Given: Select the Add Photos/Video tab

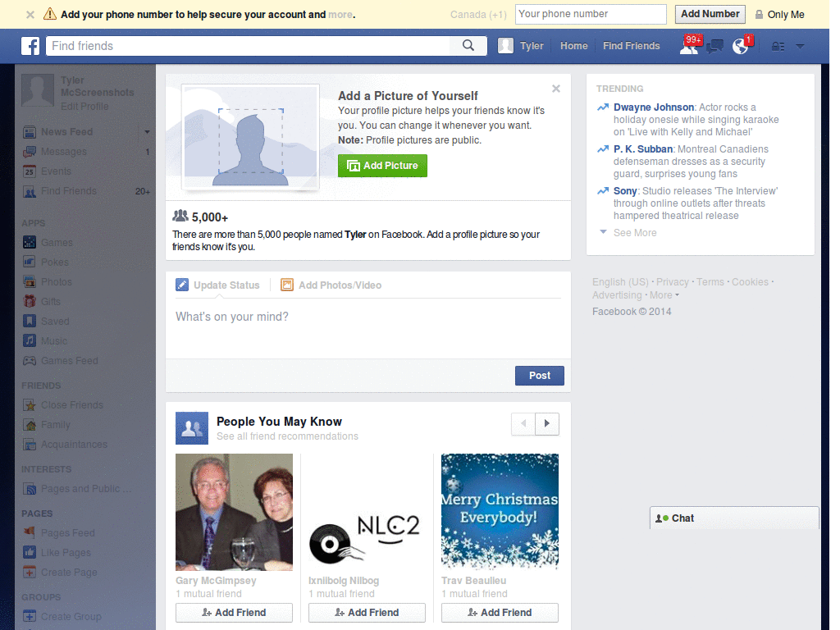Looking at the screenshot, I should click(x=331, y=285).
